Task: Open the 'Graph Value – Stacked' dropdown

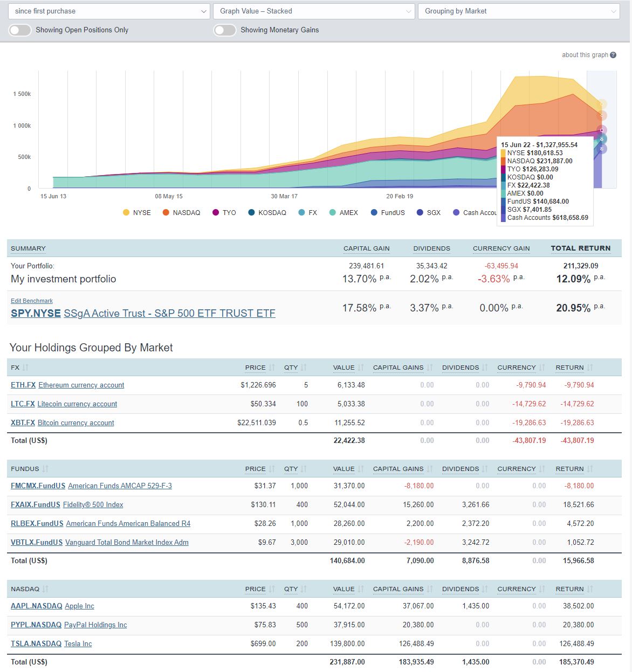Action: click(x=314, y=11)
